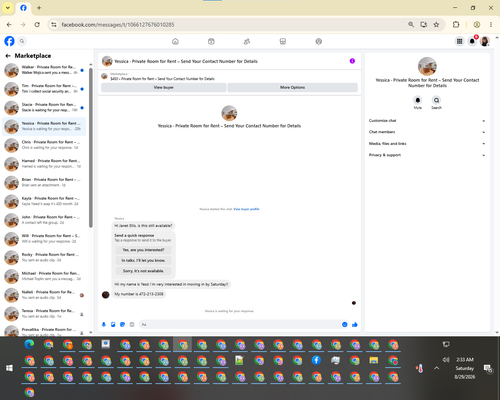Expand Media, files and links section
Viewport: 500px width, 400px height.
click(x=427, y=144)
